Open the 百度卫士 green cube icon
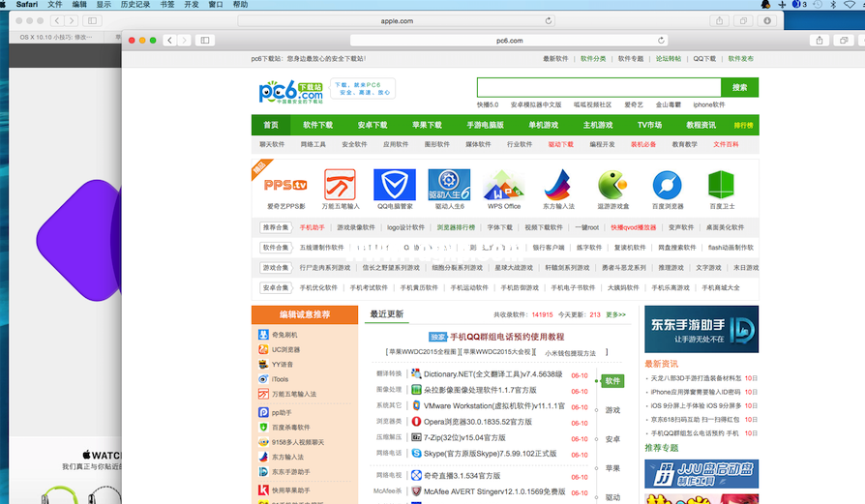Viewport: 865px width, 504px height. pyautogui.click(x=721, y=185)
